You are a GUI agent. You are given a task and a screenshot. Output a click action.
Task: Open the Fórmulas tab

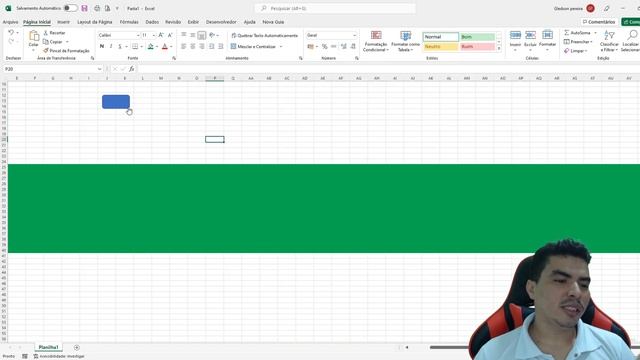(129, 22)
